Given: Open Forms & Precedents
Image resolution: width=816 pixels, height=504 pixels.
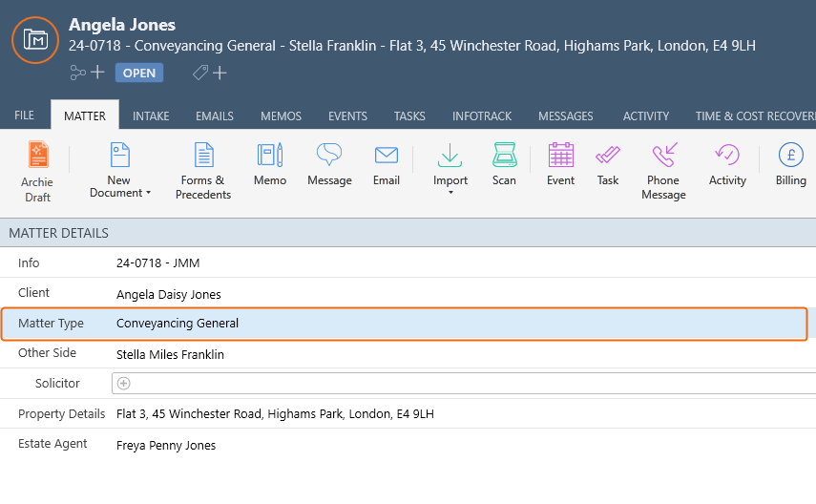Looking at the screenshot, I should coord(203,171).
